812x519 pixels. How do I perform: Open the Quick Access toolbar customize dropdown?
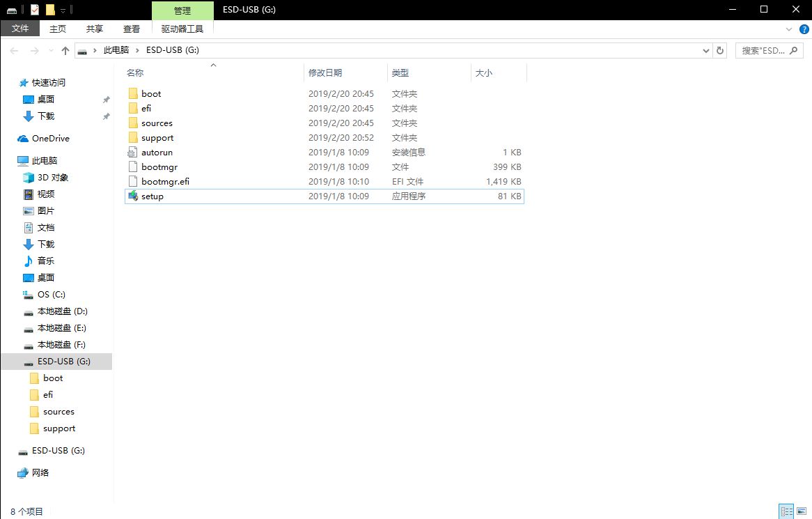(62, 10)
